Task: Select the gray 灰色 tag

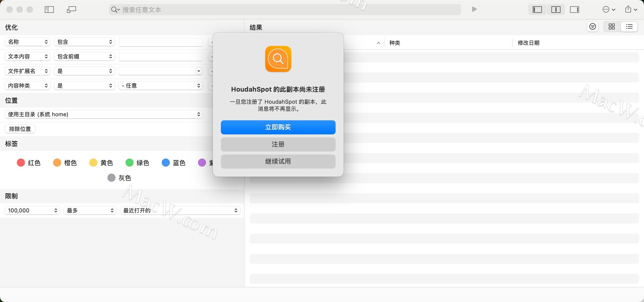Action: [x=119, y=178]
